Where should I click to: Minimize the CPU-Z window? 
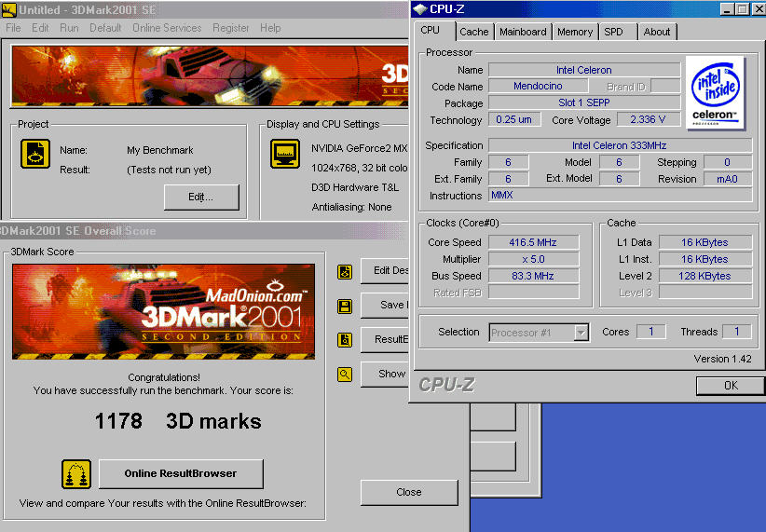pyautogui.click(x=727, y=9)
